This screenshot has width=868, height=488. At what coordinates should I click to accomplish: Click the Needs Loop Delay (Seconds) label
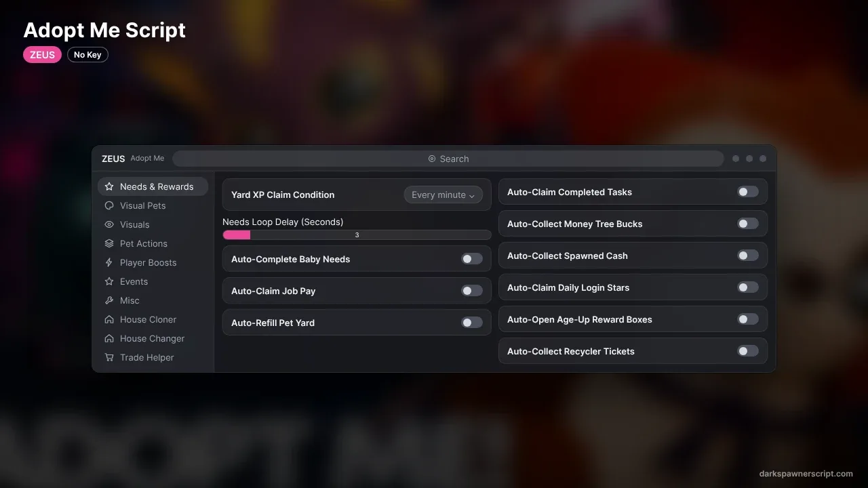pyautogui.click(x=283, y=222)
